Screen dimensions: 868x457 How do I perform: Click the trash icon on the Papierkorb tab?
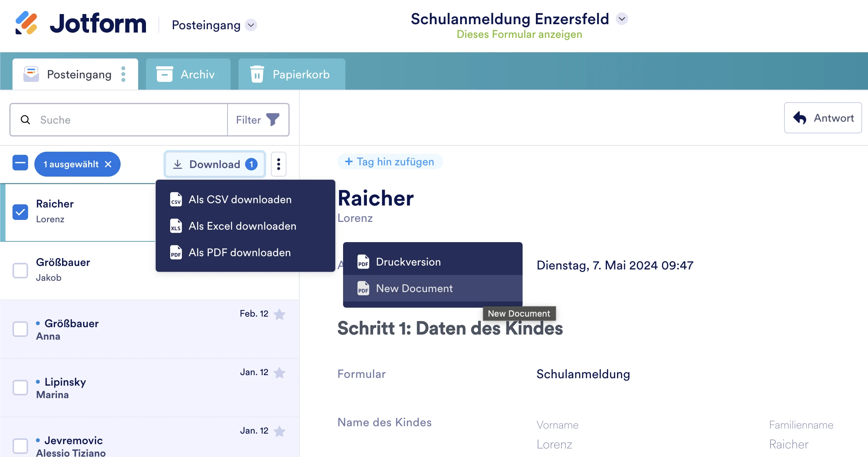click(x=256, y=74)
